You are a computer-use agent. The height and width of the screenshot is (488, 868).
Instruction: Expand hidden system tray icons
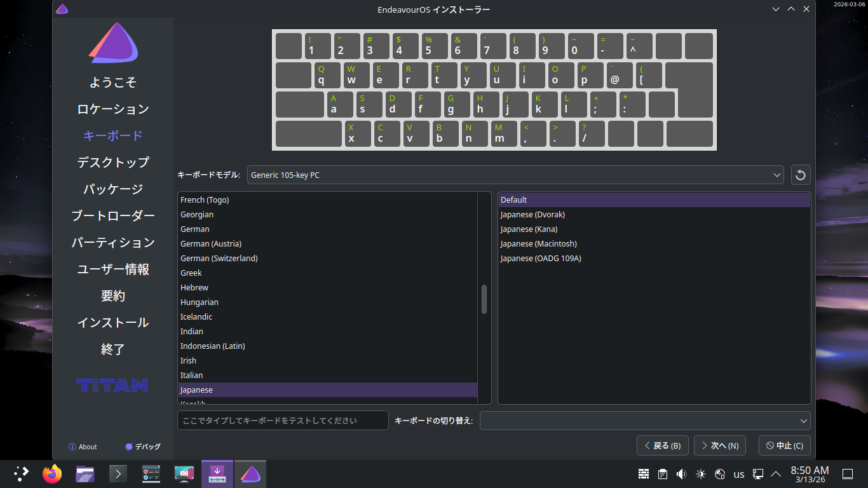[776, 474]
